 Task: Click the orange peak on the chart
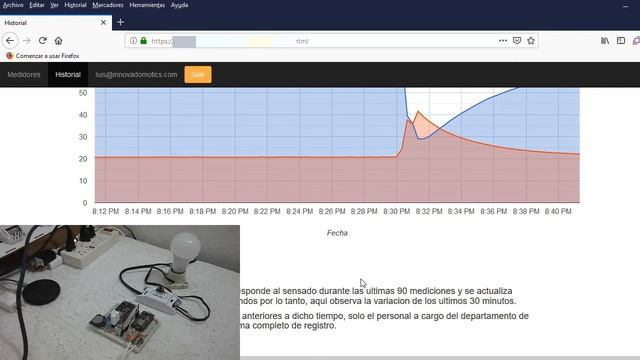pyautogui.click(x=418, y=111)
